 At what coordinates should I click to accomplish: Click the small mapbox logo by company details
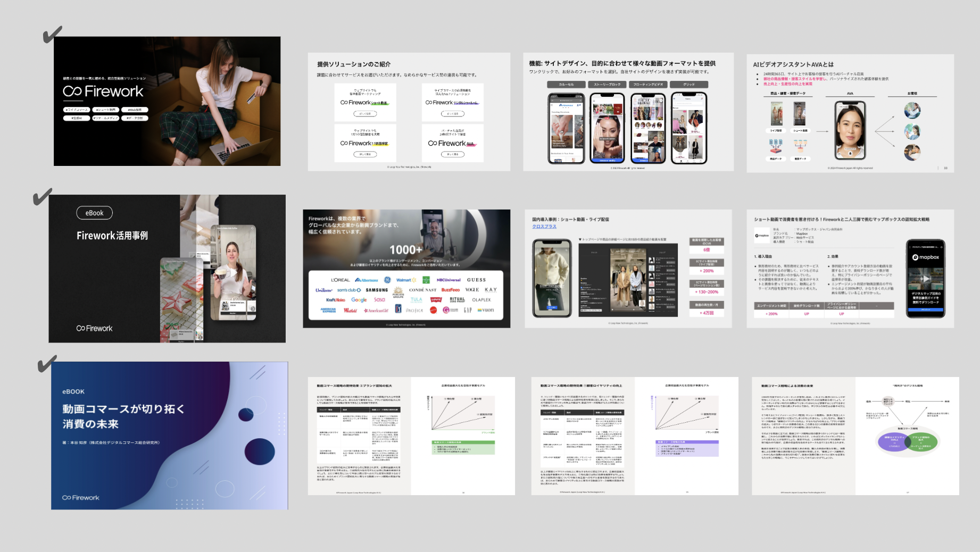pyautogui.click(x=762, y=235)
